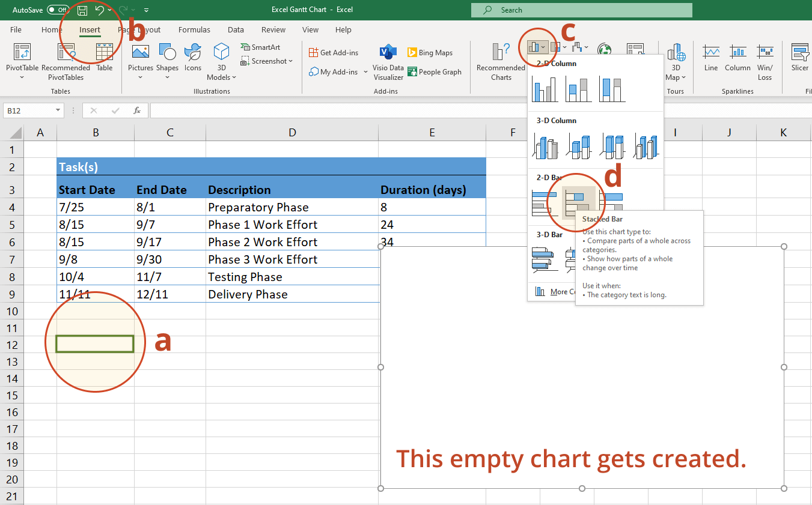
Task: Expand the Undo history dropdown
Action: pyautogui.click(x=108, y=9)
